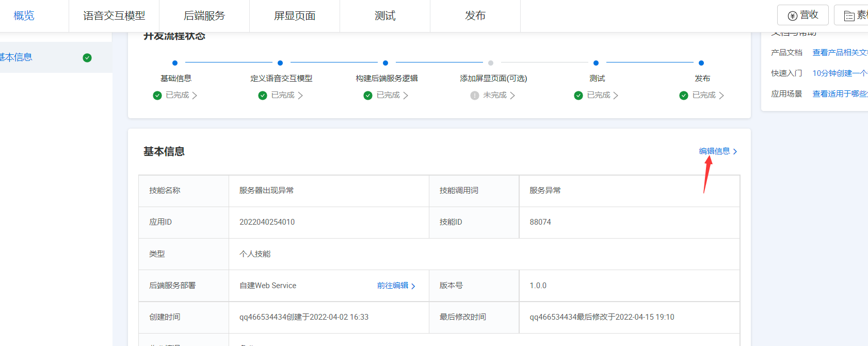Click chevron next to 测试 已完成
The width and height of the screenshot is (868, 346).
pos(616,96)
